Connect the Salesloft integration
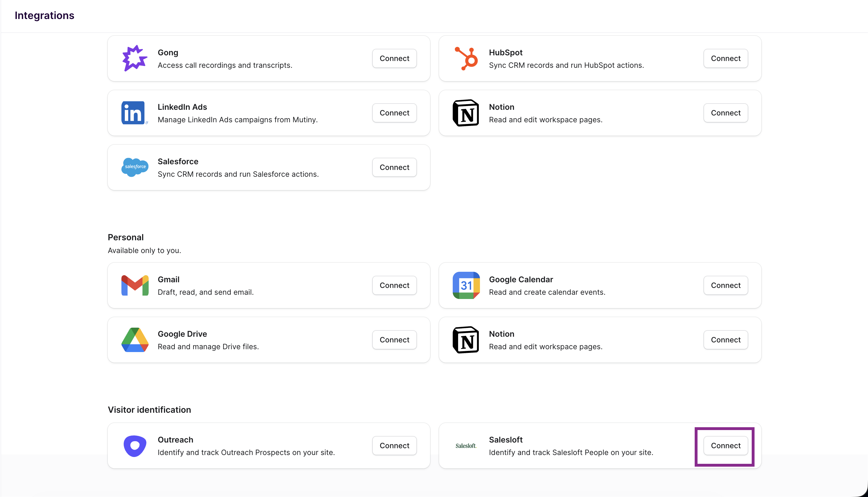 point(726,446)
